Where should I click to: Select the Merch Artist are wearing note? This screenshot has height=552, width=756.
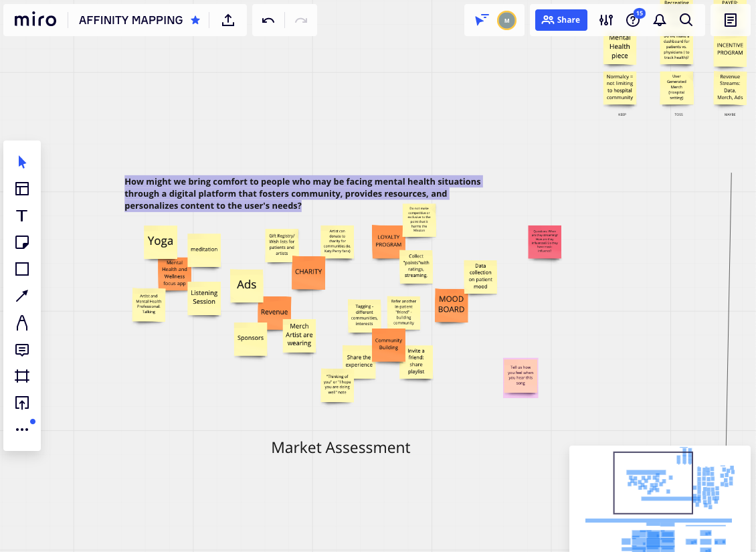click(300, 335)
